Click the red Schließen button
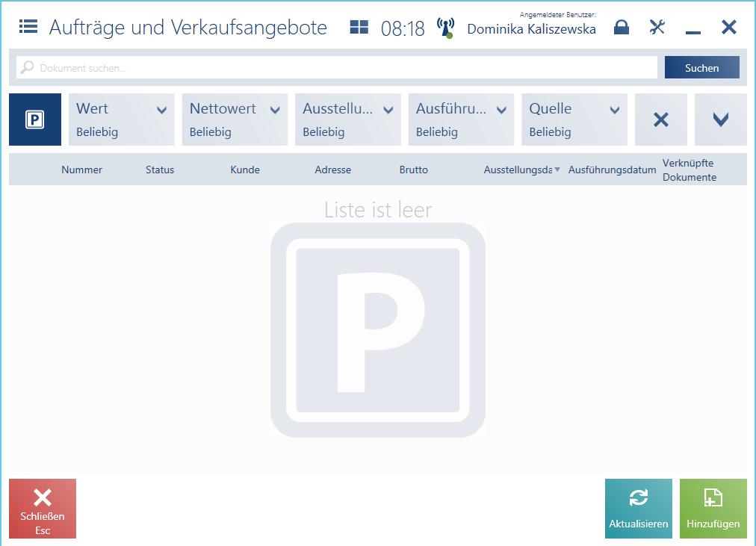 [x=43, y=509]
